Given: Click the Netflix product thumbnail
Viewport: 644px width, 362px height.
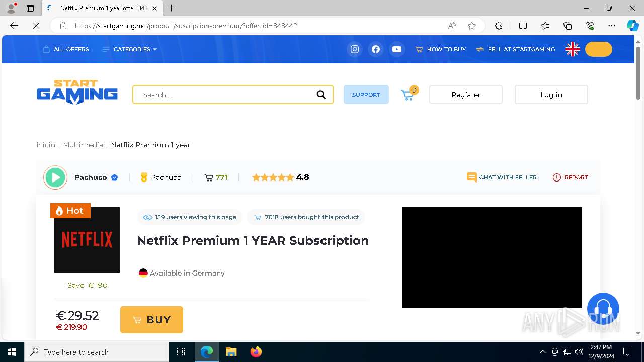Looking at the screenshot, I should point(87,240).
